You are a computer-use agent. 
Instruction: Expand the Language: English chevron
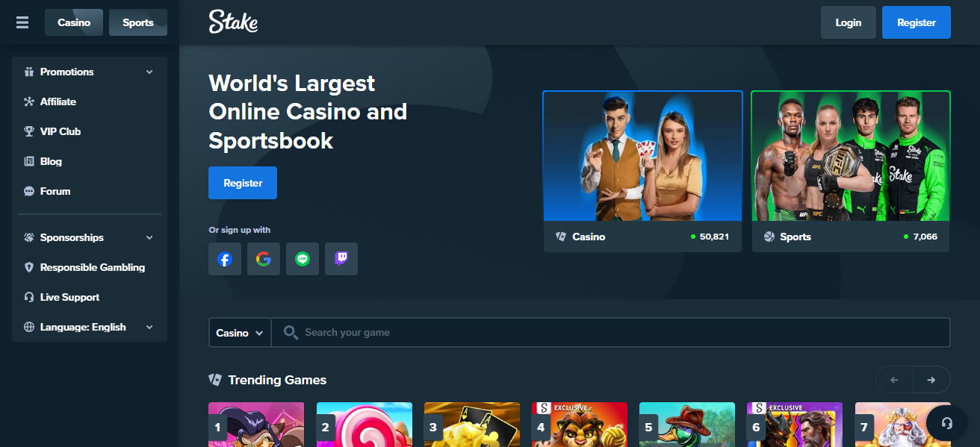[149, 328]
